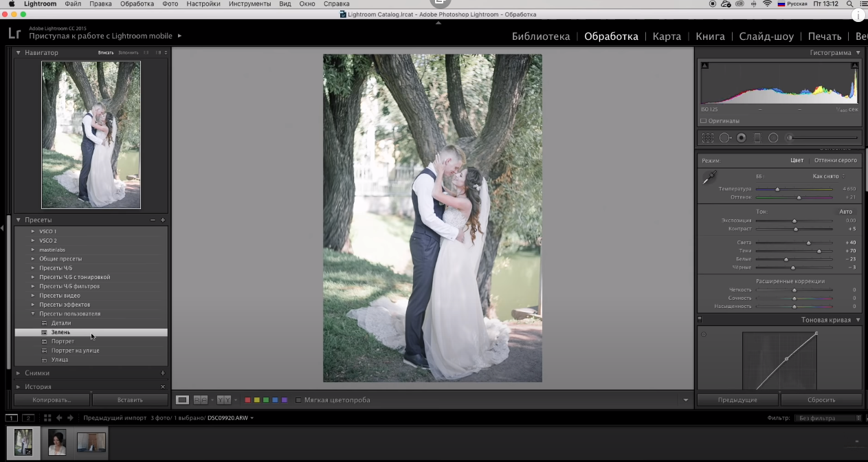Click the Lightroom Lr logo
The height and width of the screenshot is (462, 868).
(14, 32)
